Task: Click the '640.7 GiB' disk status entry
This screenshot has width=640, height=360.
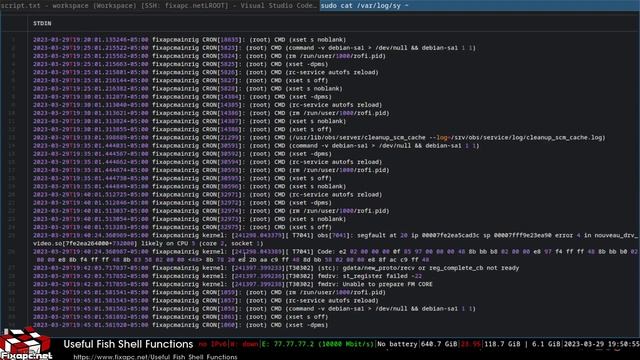Action: (439, 344)
